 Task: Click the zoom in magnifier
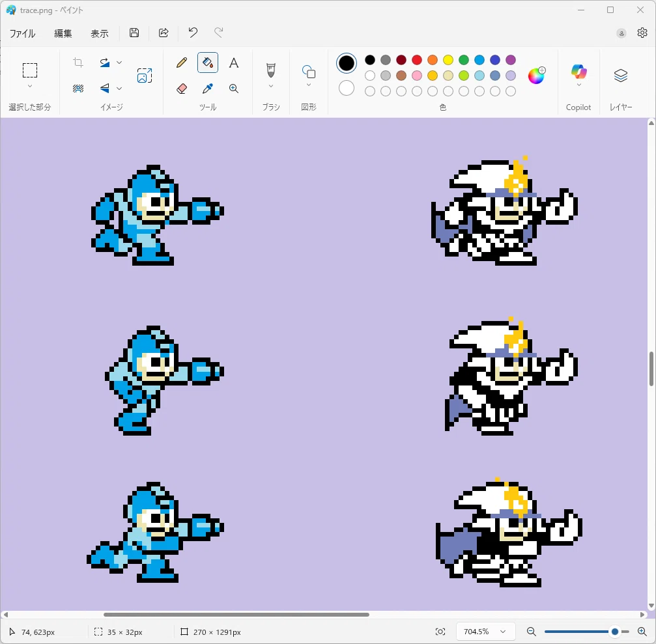point(642,632)
